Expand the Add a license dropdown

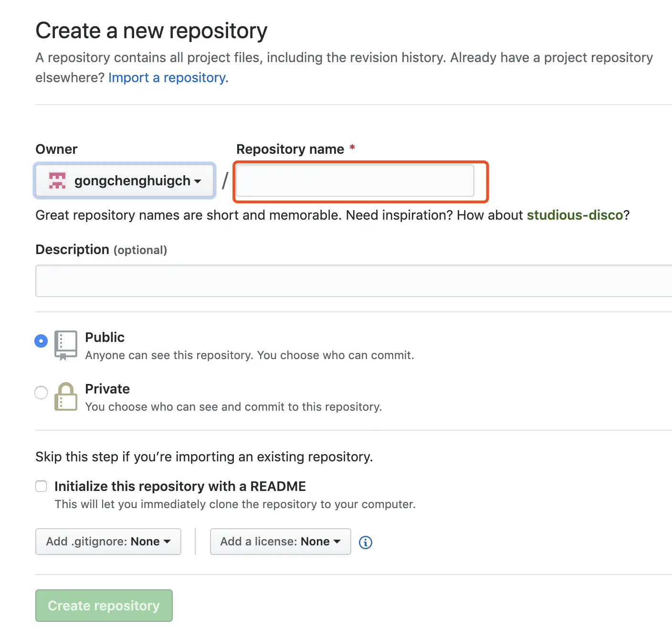280,541
